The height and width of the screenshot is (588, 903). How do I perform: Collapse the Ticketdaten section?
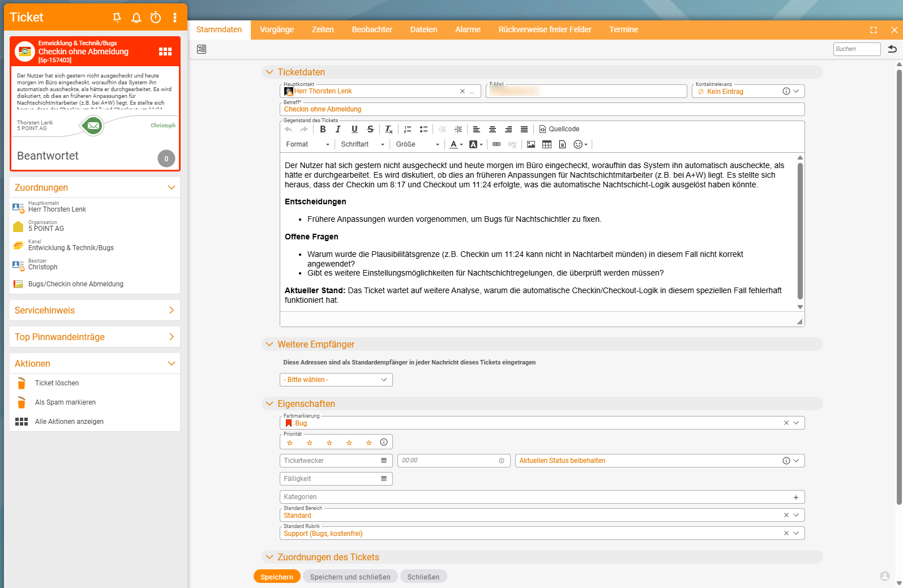coord(269,72)
